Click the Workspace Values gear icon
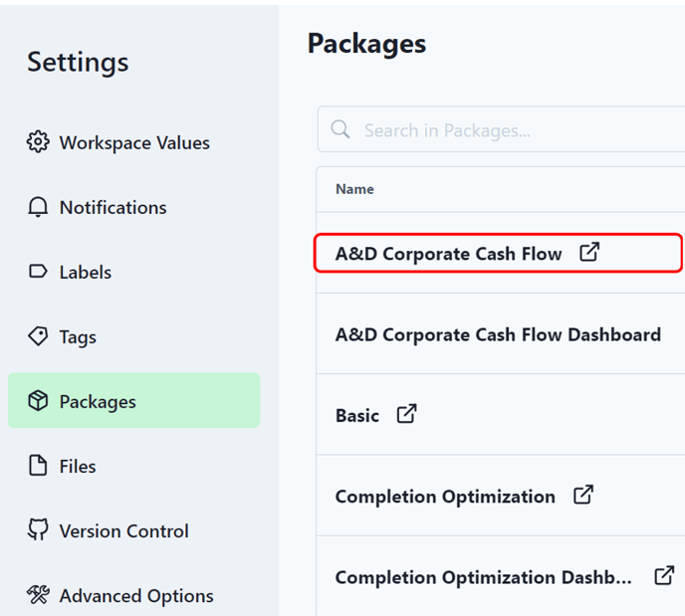Screen dimensions: 685x616 [x=38, y=142]
